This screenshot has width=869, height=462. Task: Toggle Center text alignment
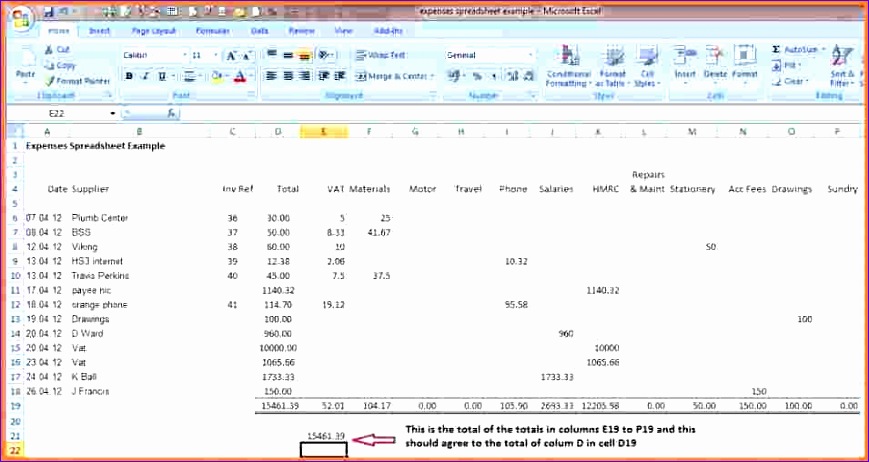coord(288,76)
